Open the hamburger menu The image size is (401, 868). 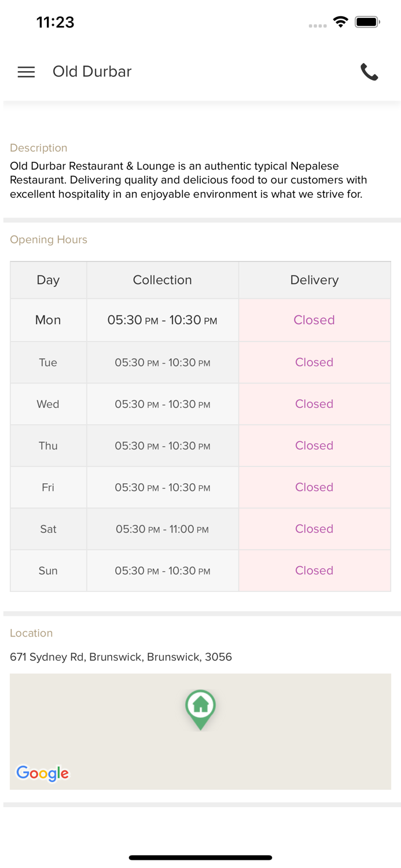tap(26, 72)
